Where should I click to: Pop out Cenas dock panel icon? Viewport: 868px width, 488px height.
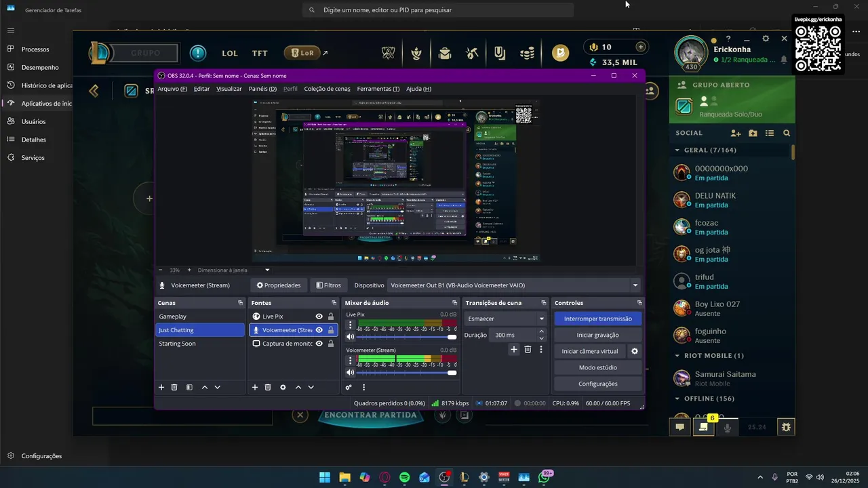click(x=240, y=303)
